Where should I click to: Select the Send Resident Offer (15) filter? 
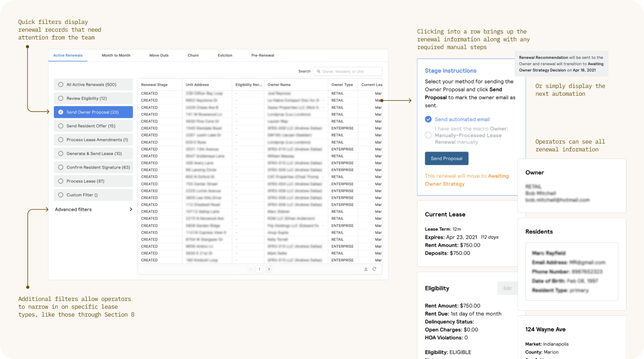pos(93,126)
